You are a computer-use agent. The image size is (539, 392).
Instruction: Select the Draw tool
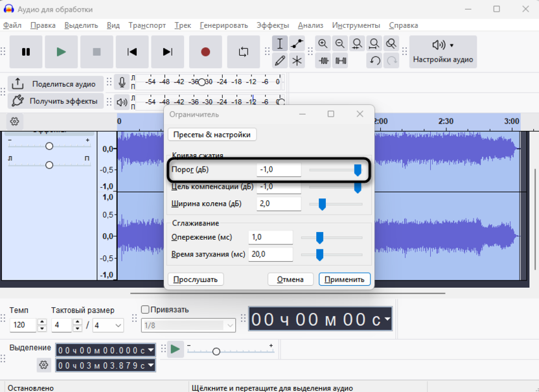[x=281, y=60]
